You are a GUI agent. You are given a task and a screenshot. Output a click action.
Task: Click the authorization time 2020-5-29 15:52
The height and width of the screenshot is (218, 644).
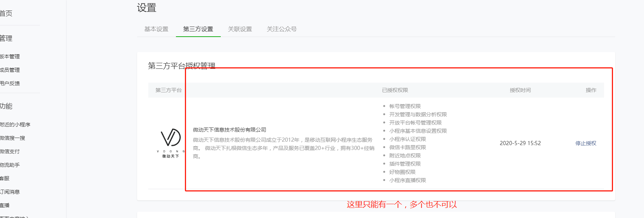(x=520, y=143)
